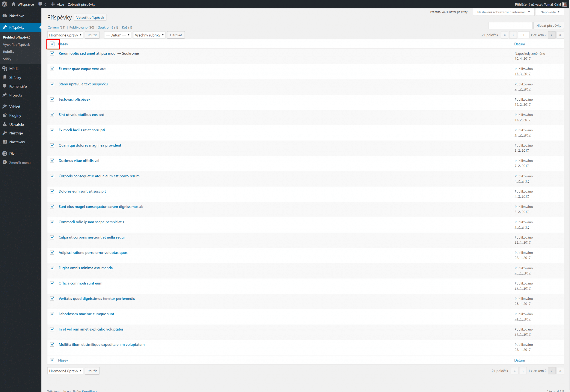Image resolution: width=570 pixels, height=392 pixels.
Task: Open the Nástroje wrench icon
Action: pos(5,133)
